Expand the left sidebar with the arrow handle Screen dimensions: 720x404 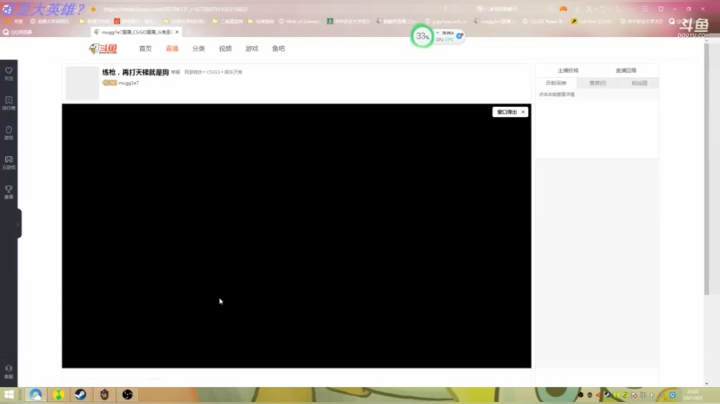click(18, 224)
